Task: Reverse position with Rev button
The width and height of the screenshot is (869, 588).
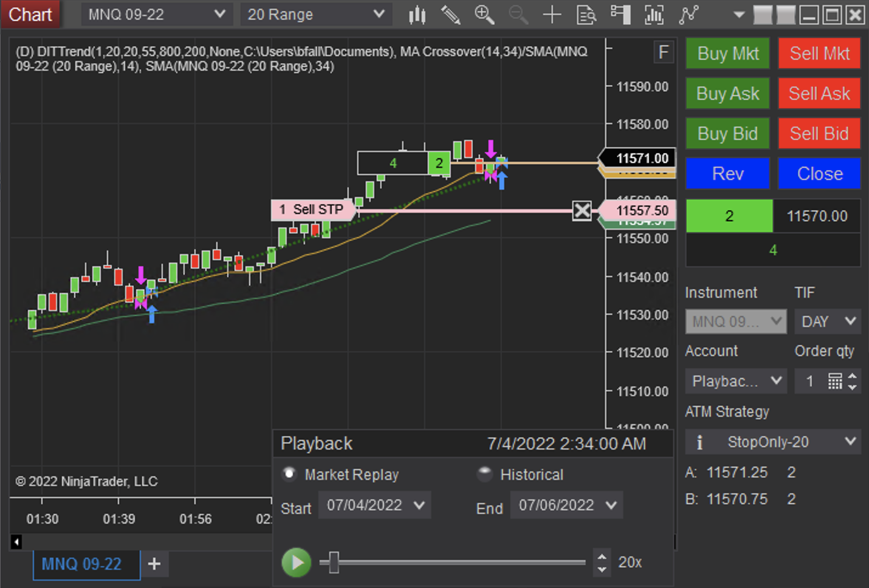Action: coord(727,174)
